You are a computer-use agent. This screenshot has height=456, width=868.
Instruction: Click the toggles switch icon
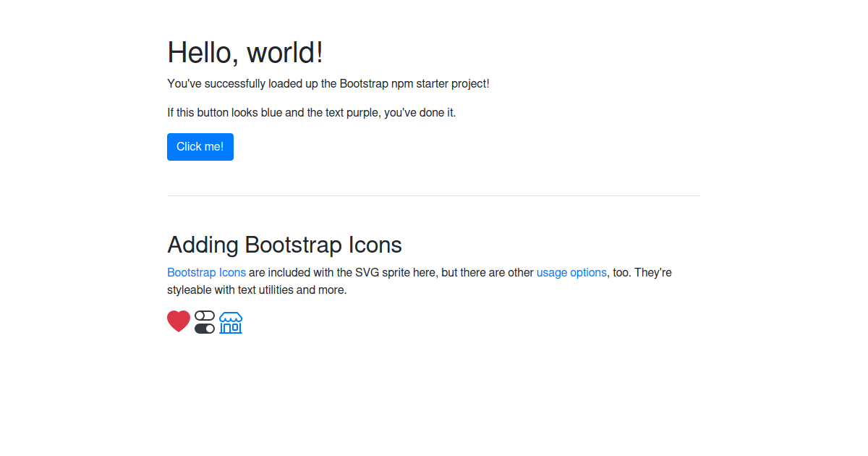205,321
